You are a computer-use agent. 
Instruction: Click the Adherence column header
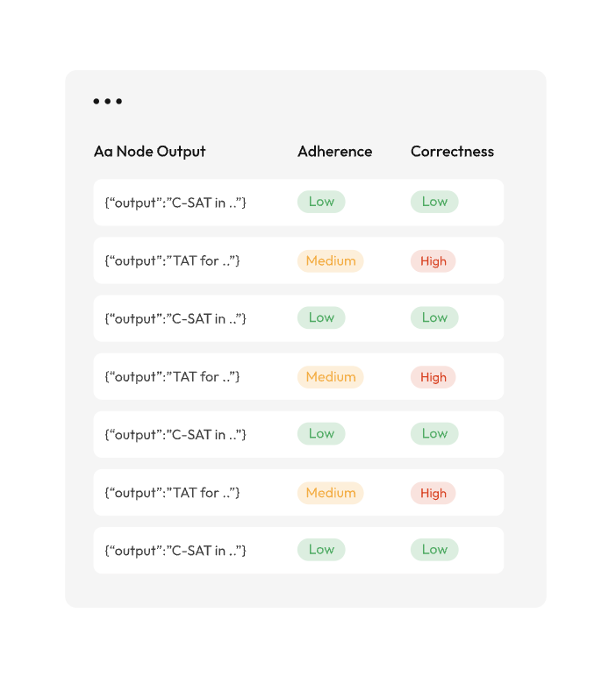click(x=334, y=152)
